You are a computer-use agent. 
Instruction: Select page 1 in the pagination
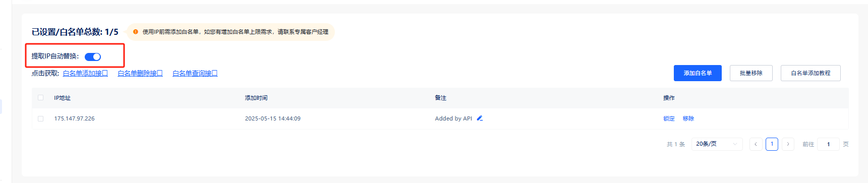point(772,144)
